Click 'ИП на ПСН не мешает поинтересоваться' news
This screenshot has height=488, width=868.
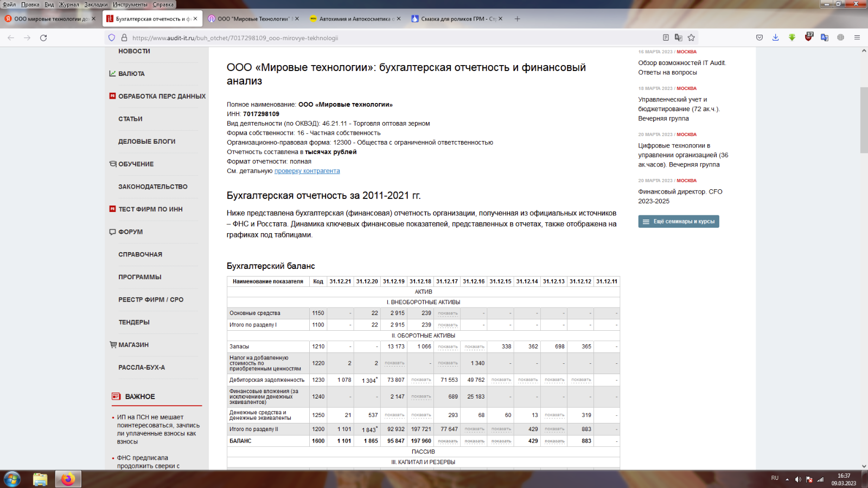coord(158,429)
